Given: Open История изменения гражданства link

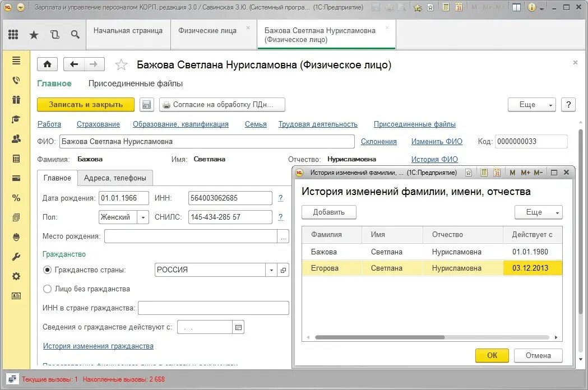Looking at the screenshot, I should point(98,346).
